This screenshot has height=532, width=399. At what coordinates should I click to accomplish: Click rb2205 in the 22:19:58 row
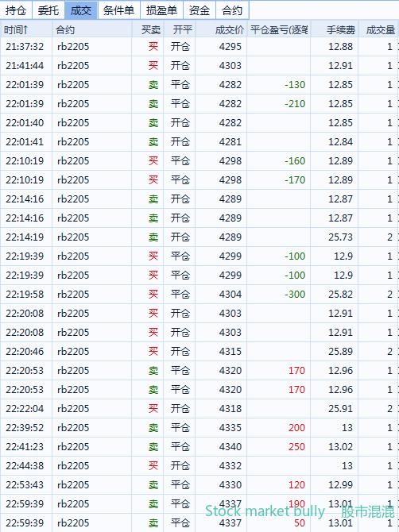click(73, 294)
